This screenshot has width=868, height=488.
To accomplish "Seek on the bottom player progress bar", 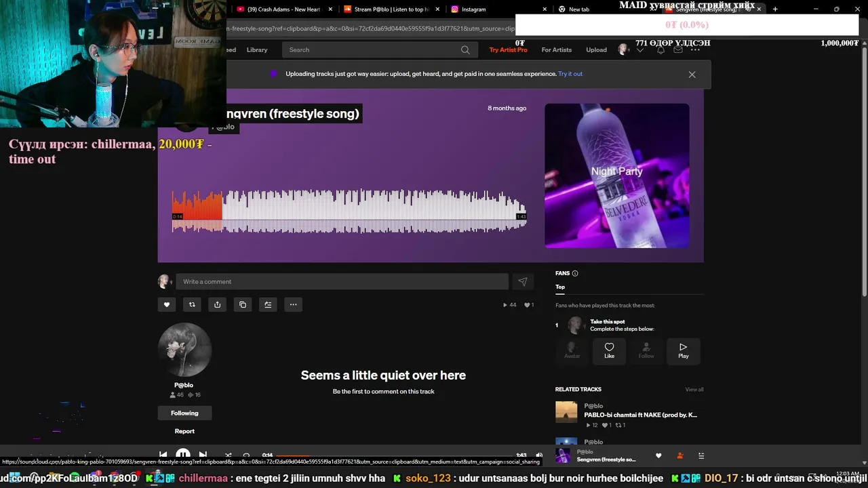I will pyautogui.click(x=394, y=455).
